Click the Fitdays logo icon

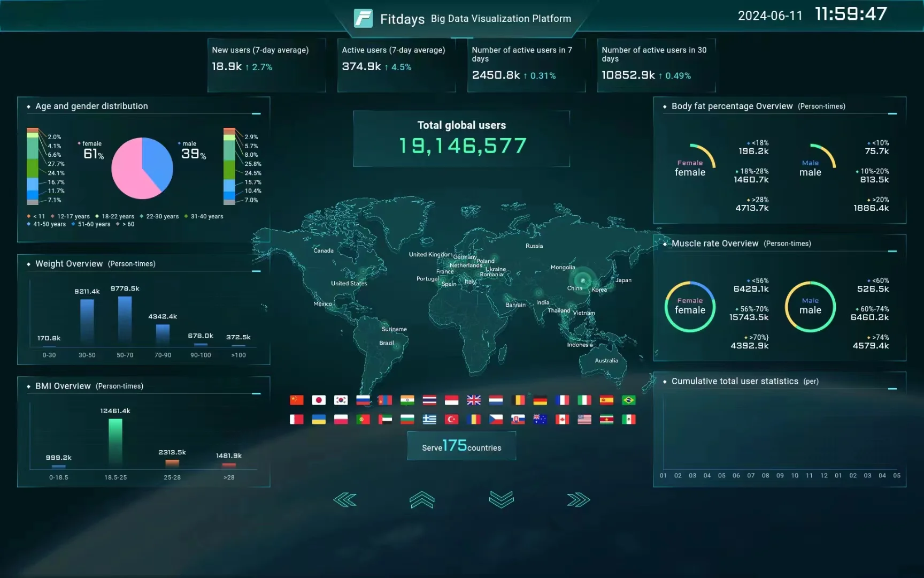[x=363, y=19]
